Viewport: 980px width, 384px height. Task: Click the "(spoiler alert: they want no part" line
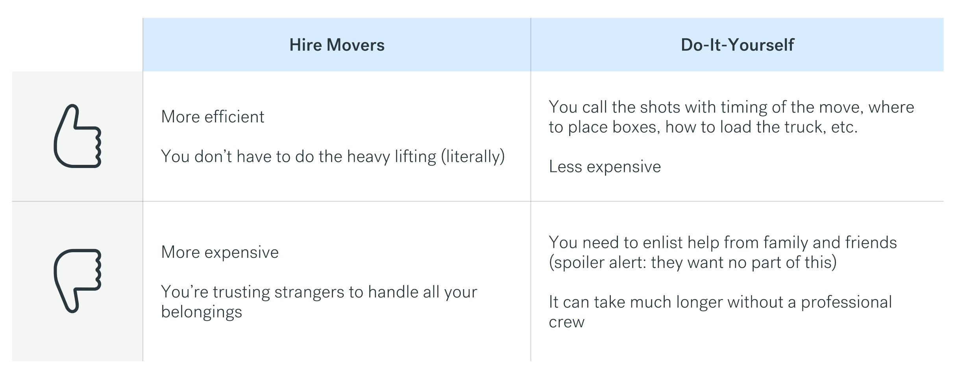click(x=693, y=262)
